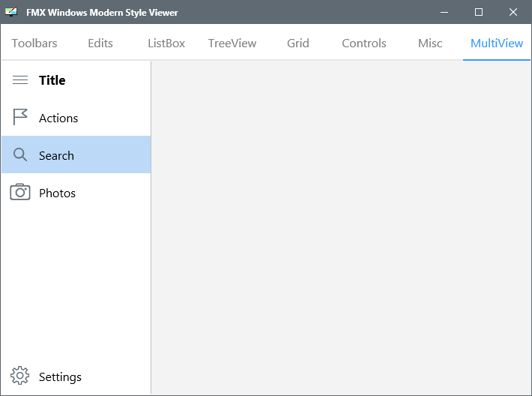Choose the Actions label in the side panel

coord(58,118)
